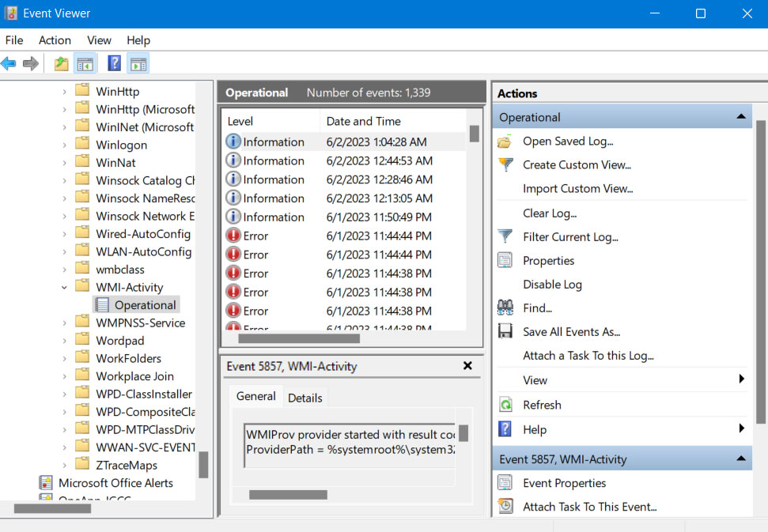Viewport: 768px width, 532px height.
Task: Click the Forward arrow toolbar icon
Action: [31, 63]
